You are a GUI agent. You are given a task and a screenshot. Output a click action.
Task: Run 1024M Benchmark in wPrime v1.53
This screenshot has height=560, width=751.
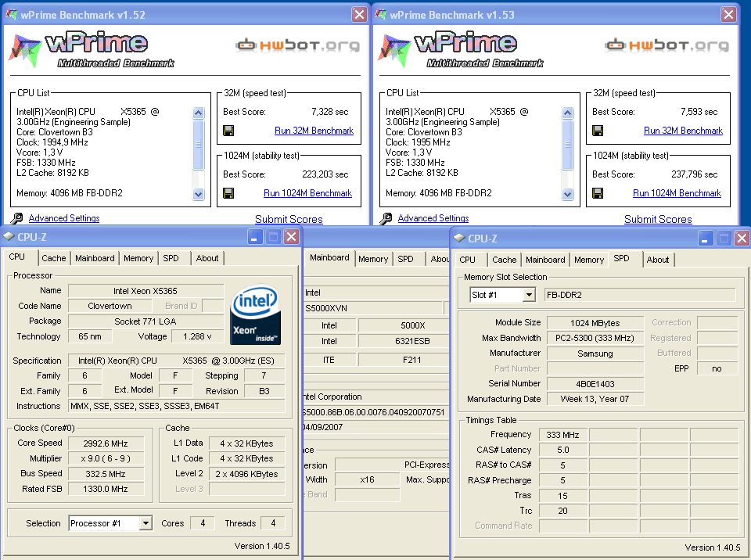tap(677, 193)
